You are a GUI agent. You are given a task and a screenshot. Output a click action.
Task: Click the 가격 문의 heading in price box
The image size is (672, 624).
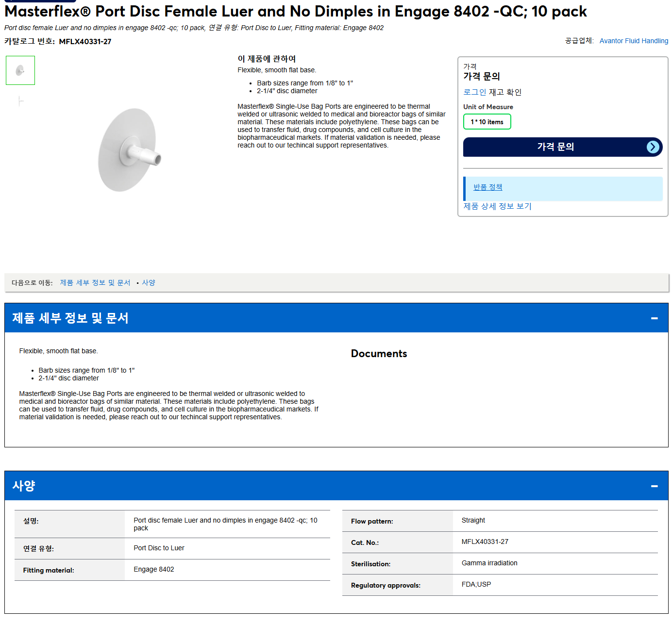click(x=481, y=76)
